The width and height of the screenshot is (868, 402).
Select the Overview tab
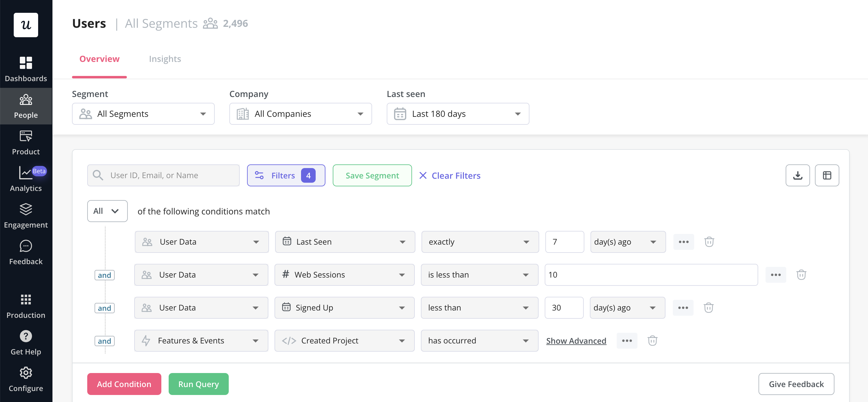(99, 59)
